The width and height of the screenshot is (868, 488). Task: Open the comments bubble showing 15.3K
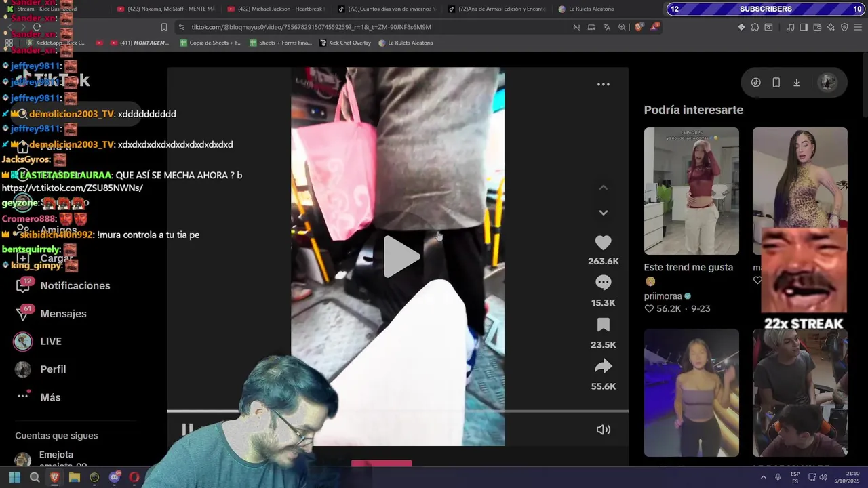(603, 283)
